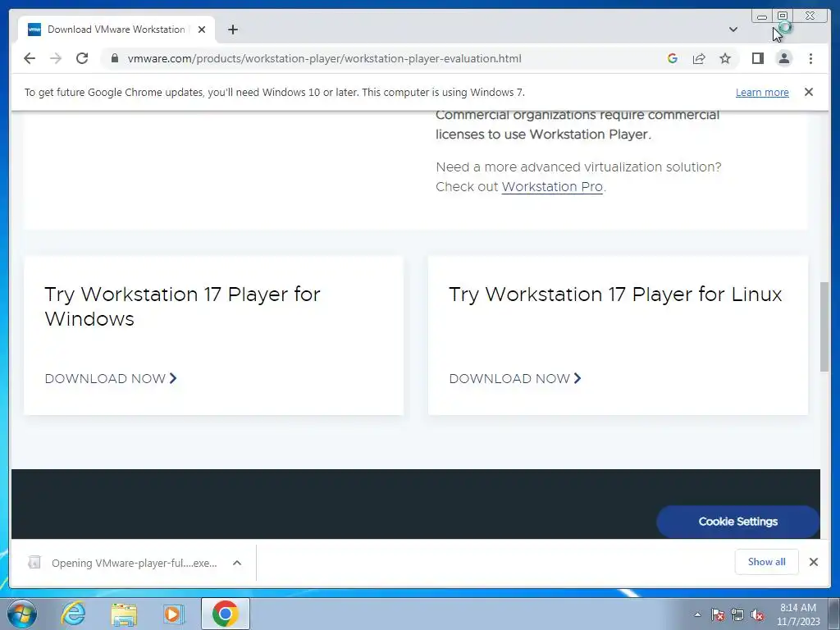Go back to the previous page

point(30,58)
